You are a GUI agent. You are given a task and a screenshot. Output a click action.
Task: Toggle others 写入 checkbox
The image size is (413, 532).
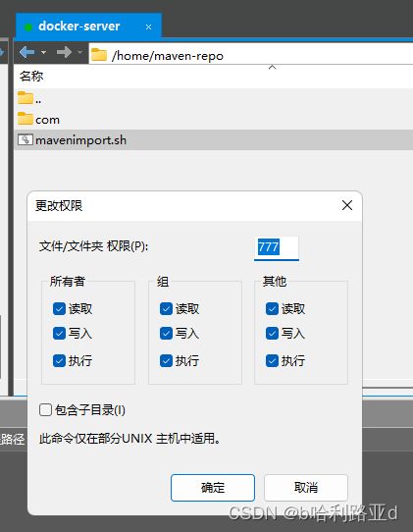(x=272, y=333)
